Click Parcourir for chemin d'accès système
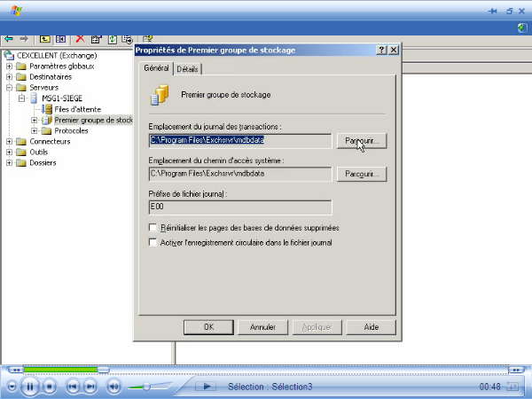 pos(362,174)
